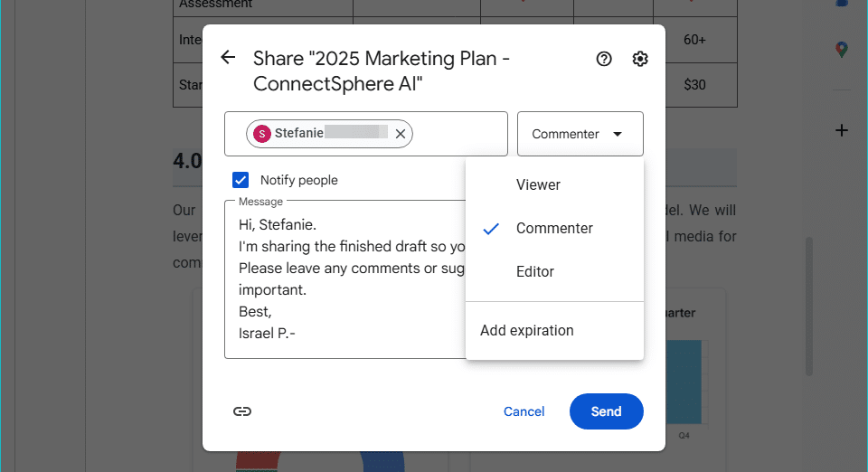The width and height of the screenshot is (868, 472).
Task: Click the "60+" table cell
Action: (694, 40)
